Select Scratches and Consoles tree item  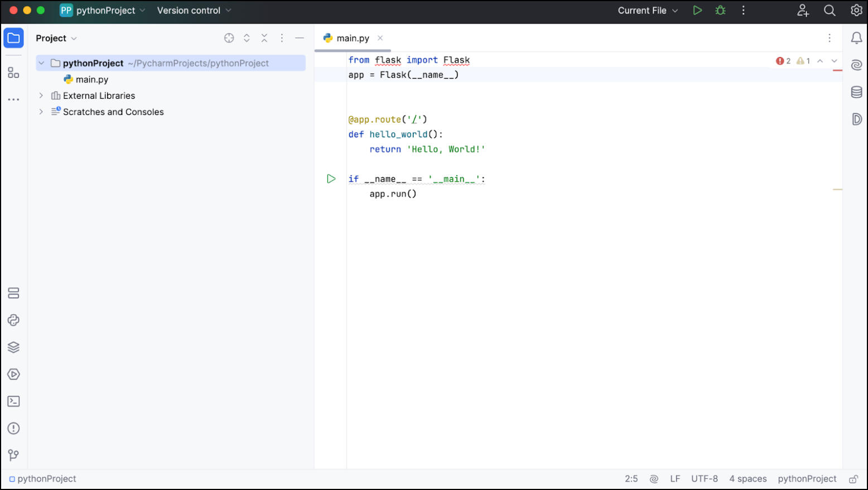click(113, 112)
